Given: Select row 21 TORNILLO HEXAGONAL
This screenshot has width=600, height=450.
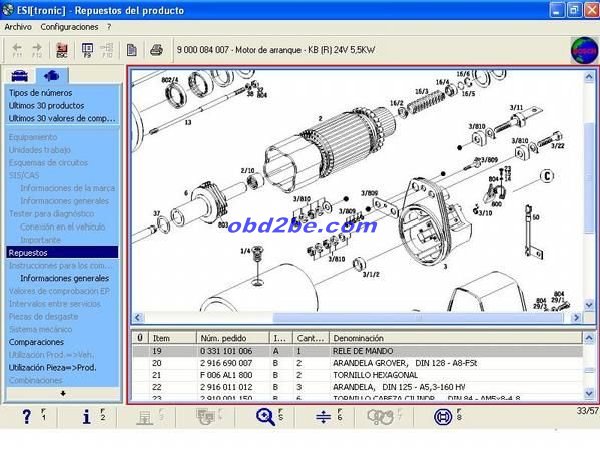Looking at the screenshot, I should click(x=357, y=375).
